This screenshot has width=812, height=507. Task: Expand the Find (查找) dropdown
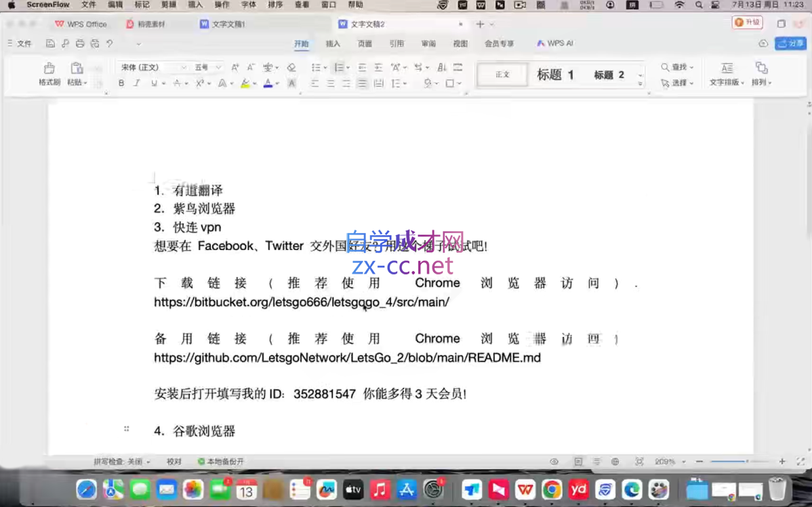(691, 67)
